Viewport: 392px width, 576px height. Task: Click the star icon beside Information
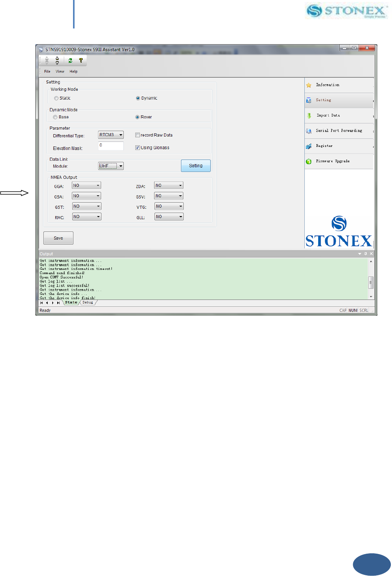309,85
